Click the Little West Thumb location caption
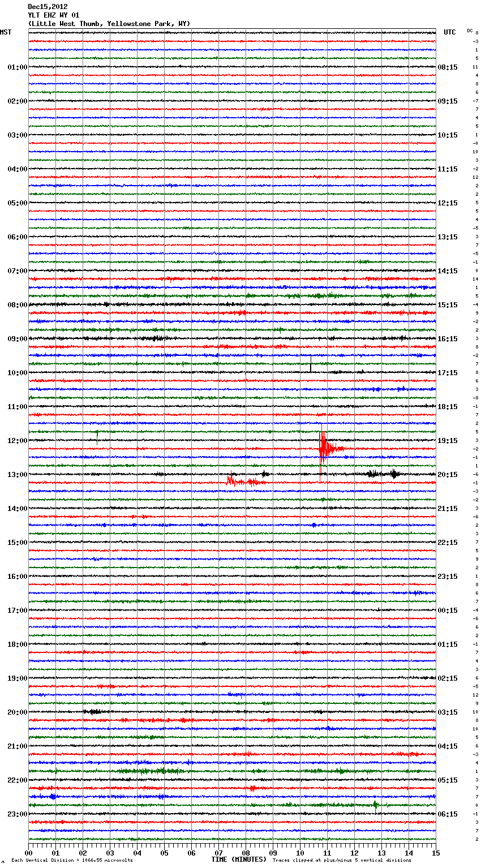Image resolution: width=481 pixels, height=868 pixels. point(109,24)
